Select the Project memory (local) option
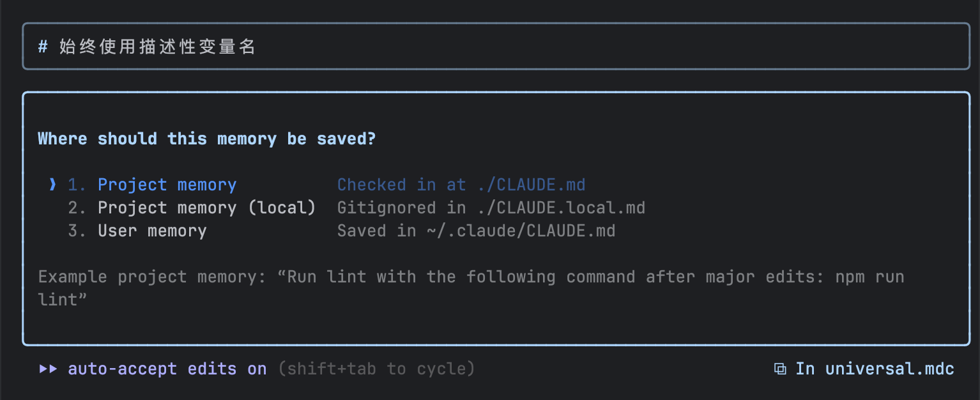This screenshot has width=980, height=400. [206, 208]
